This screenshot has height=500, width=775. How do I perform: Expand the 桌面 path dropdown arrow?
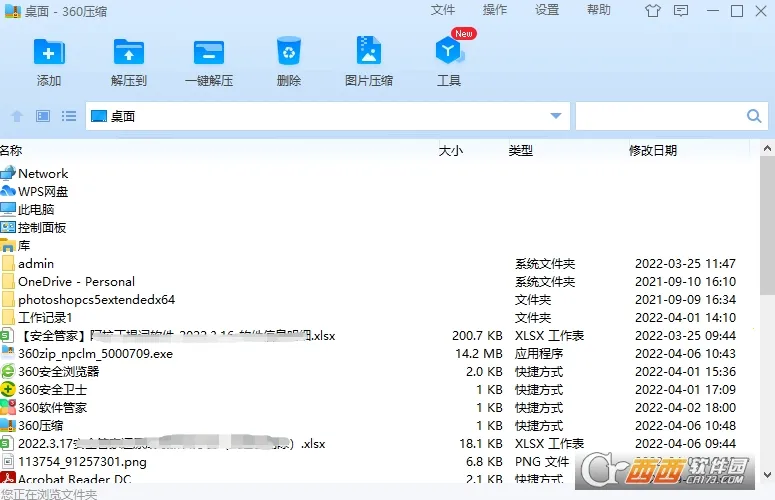556,116
